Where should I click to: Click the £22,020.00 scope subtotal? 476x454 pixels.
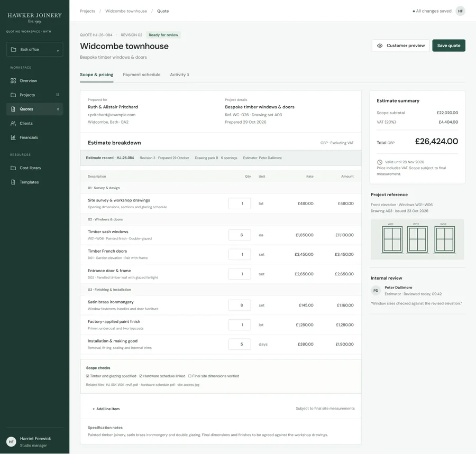(x=447, y=113)
